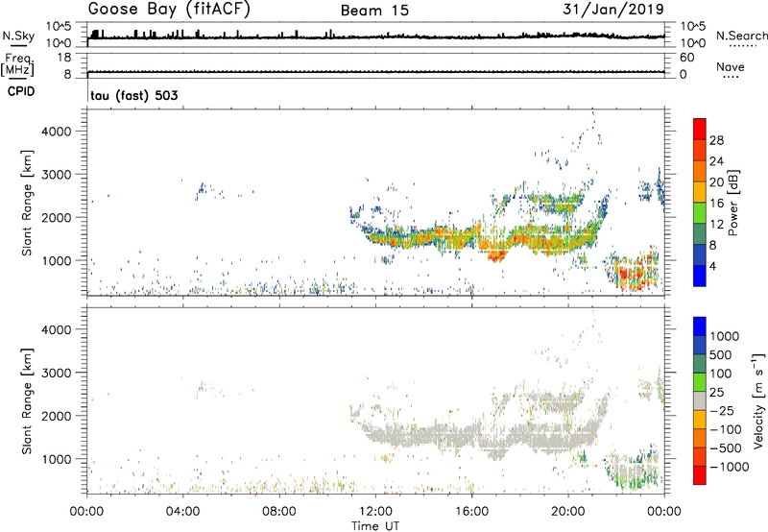768x532 pixels.
Task: Click the 'Goose Bay (fitACF)' title
Action: pyautogui.click(x=169, y=10)
